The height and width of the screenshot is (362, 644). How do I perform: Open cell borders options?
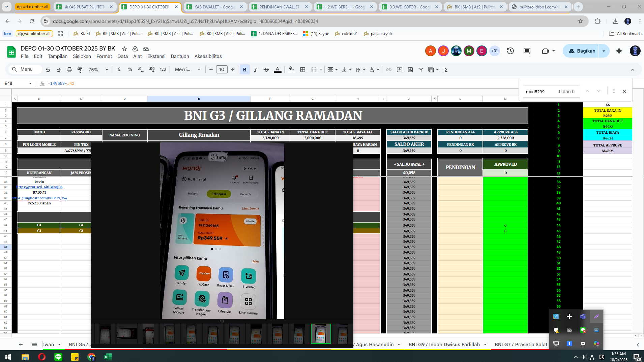303,70
